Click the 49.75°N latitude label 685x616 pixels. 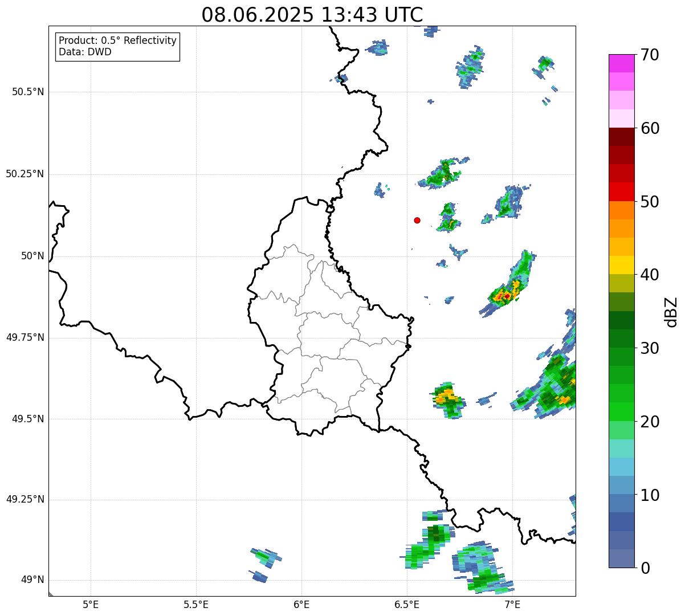pyautogui.click(x=25, y=337)
